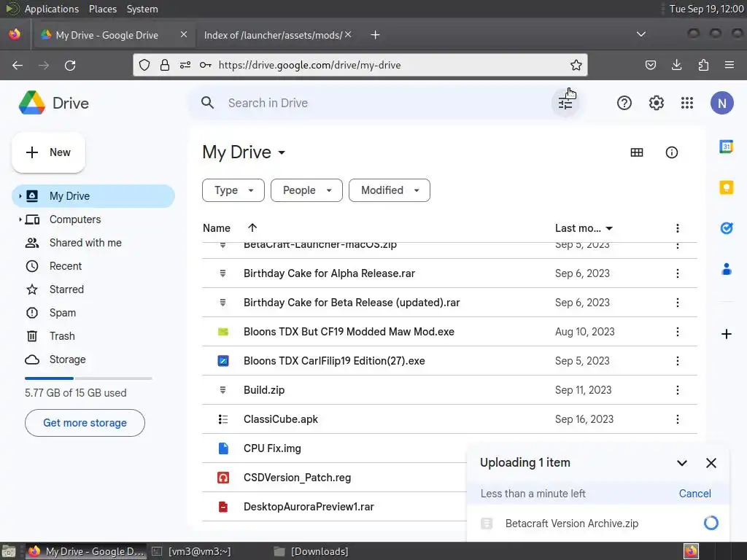Open Drive settings gear
Viewport: 747px width, 560px height.
pos(656,103)
